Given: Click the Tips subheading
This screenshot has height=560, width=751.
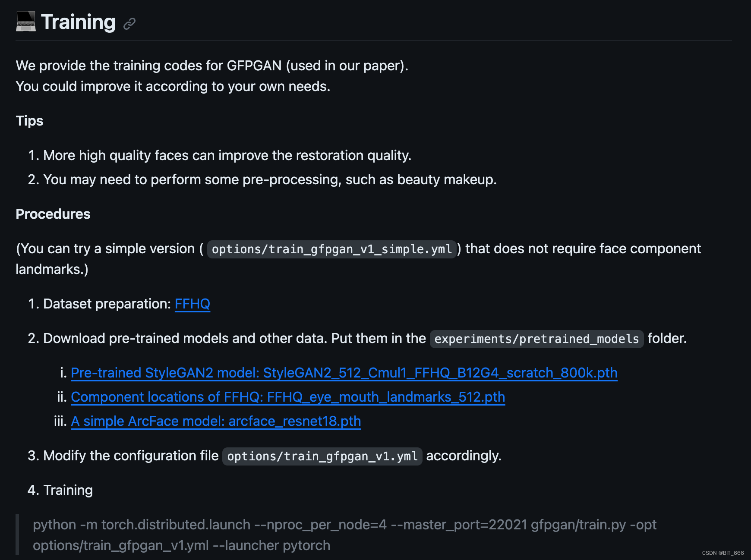Looking at the screenshot, I should tap(29, 121).
